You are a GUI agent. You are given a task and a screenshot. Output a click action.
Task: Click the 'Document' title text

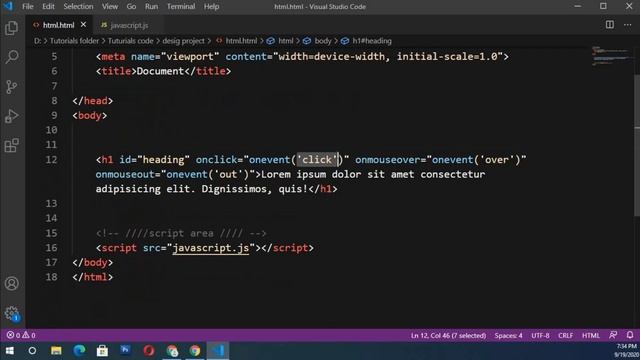point(160,71)
